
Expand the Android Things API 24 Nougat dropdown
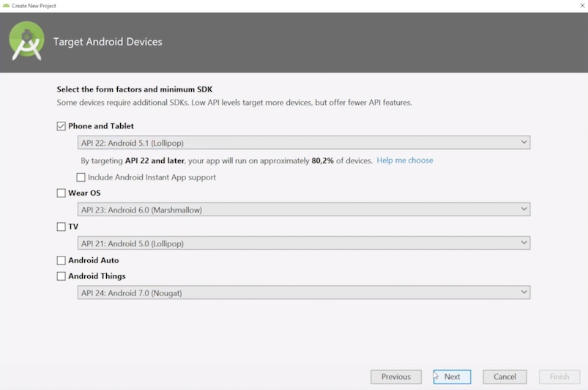coord(304,292)
